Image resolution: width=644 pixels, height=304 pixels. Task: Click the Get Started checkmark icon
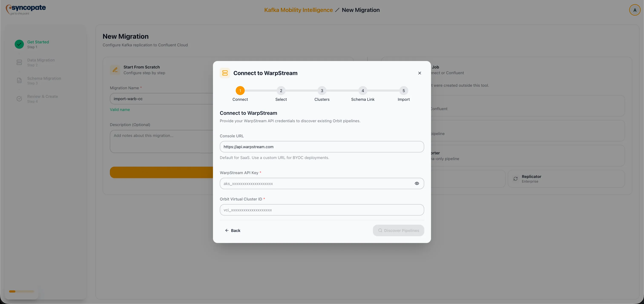coord(19,44)
